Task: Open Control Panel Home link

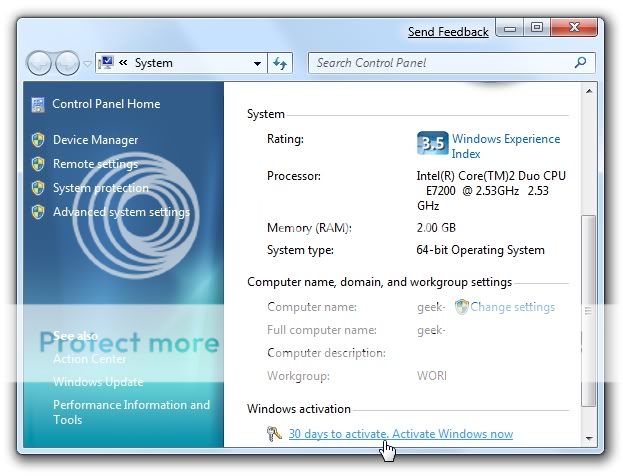Action: tap(106, 104)
